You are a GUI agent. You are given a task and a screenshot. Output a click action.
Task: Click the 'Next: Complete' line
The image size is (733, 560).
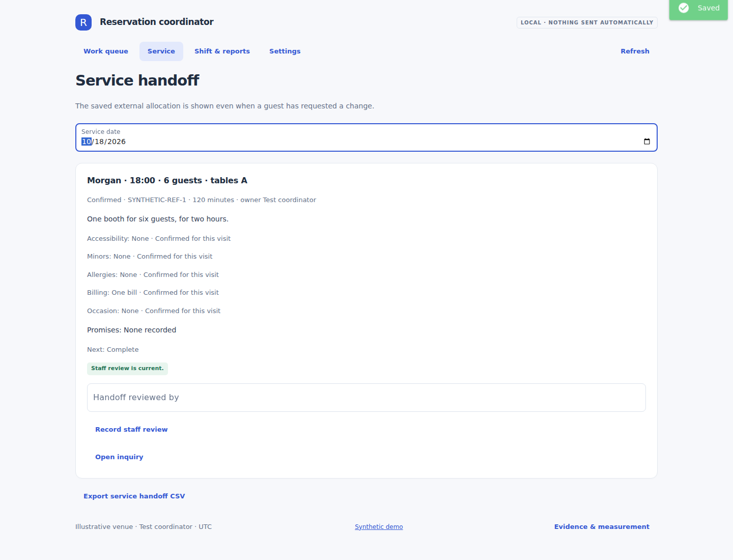pos(112,350)
